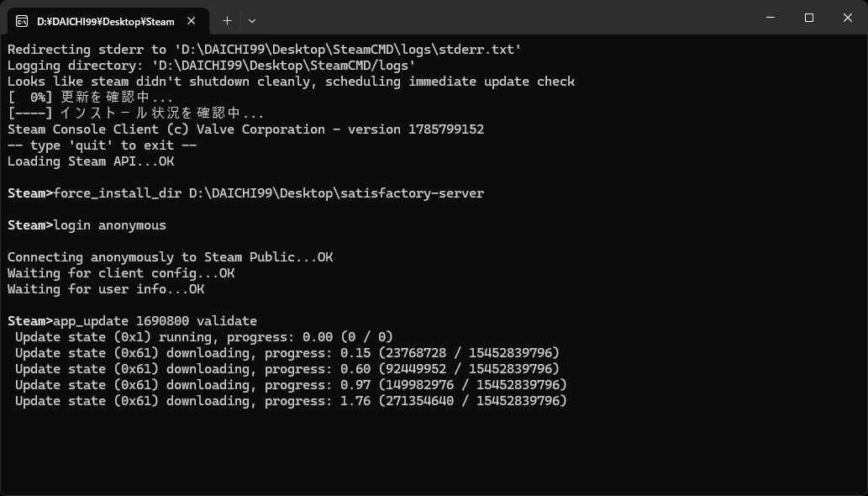Close the terminal window
This screenshot has height=496, width=868.
click(848, 18)
